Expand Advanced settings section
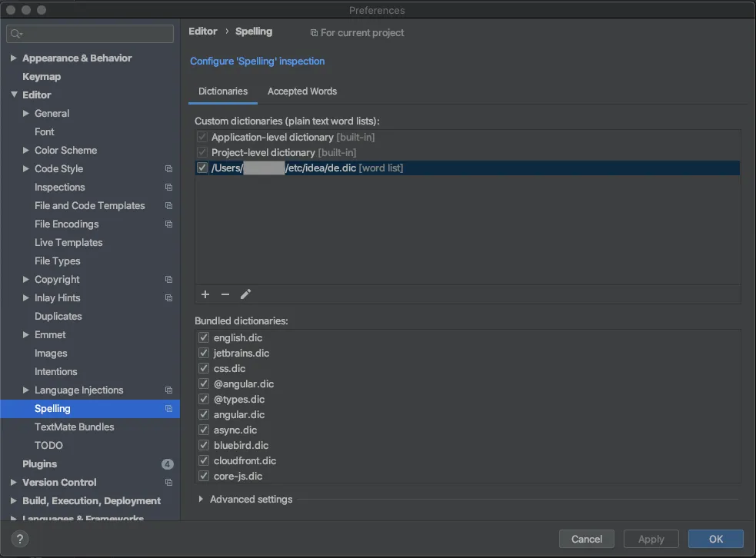The height and width of the screenshot is (558, 756). pyautogui.click(x=201, y=500)
